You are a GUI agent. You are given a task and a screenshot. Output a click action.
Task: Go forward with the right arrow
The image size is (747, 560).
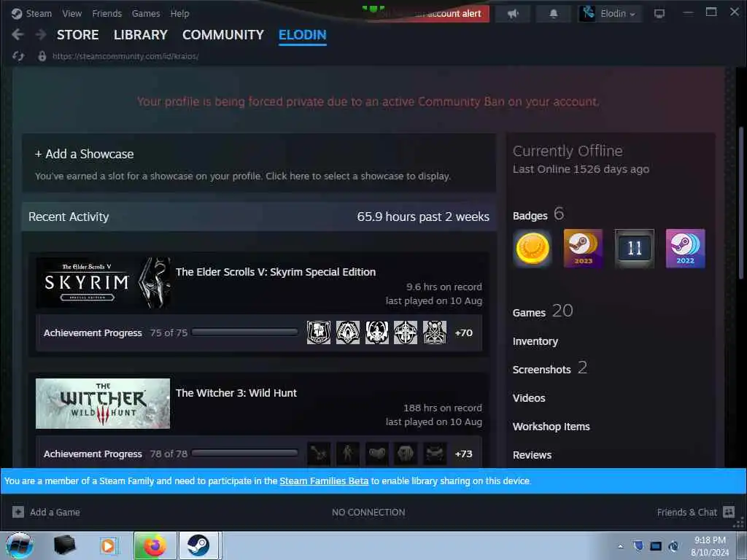41,34
